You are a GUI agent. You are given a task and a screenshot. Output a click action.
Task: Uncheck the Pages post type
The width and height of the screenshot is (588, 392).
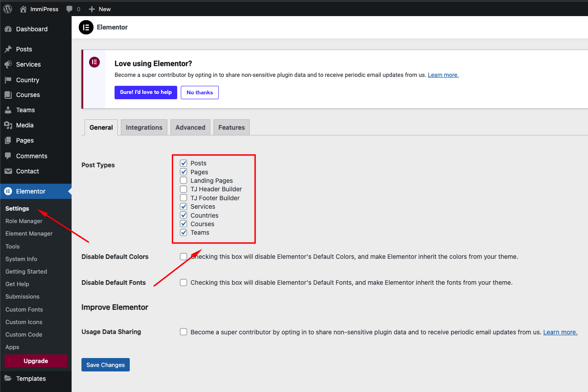click(x=183, y=172)
